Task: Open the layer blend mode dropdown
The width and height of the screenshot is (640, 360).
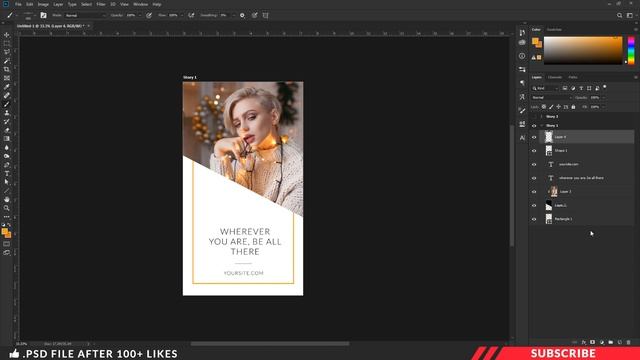Action: pyautogui.click(x=551, y=98)
